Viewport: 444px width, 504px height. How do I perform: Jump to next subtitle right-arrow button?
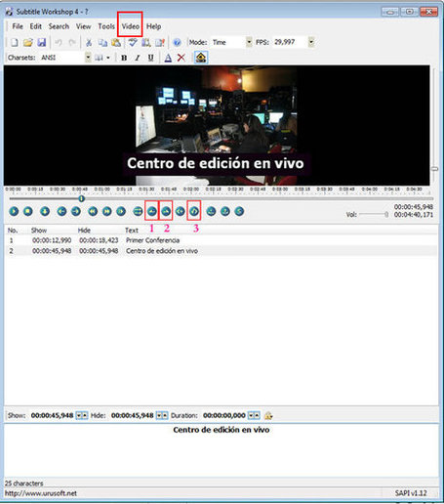coord(76,211)
